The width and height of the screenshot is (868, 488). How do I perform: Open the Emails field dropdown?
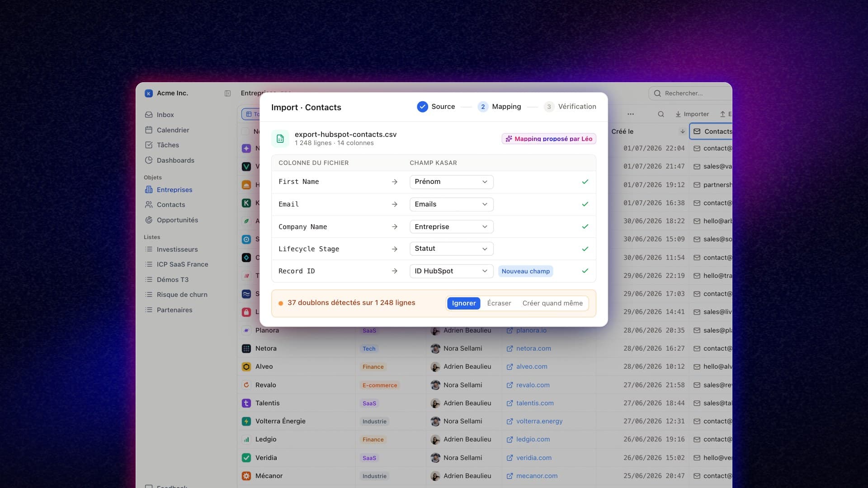451,204
